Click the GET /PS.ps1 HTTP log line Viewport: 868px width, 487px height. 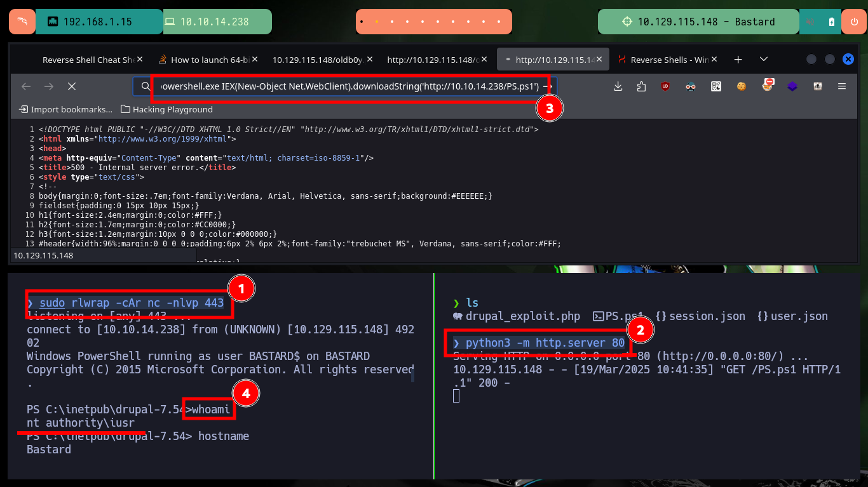pos(647,376)
